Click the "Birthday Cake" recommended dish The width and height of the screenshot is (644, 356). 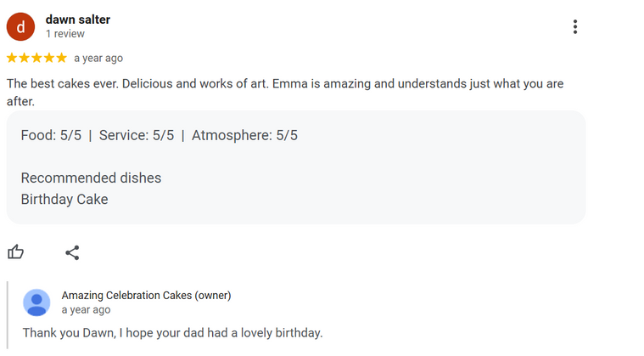tap(64, 200)
